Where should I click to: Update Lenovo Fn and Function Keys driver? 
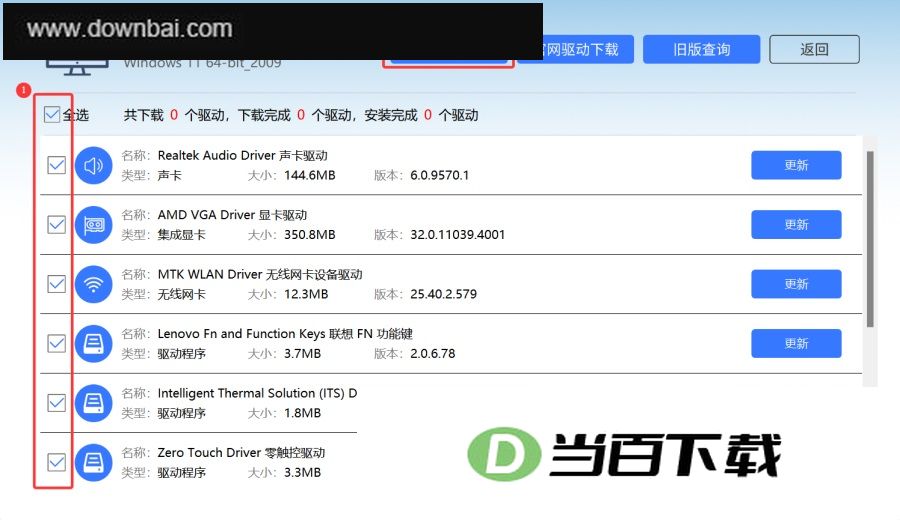click(796, 343)
